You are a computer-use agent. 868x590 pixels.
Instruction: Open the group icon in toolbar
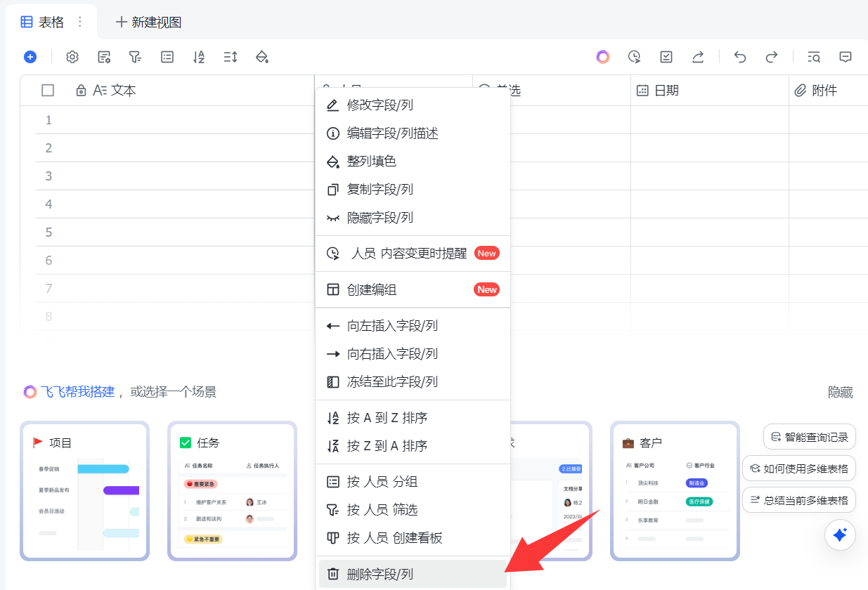(167, 57)
